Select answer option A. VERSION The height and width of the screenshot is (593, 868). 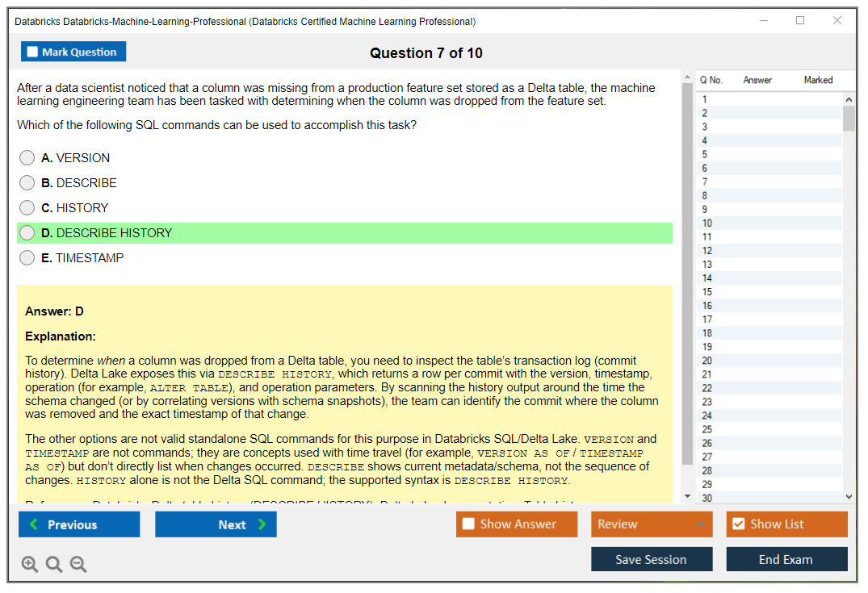[x=27, y=158]
